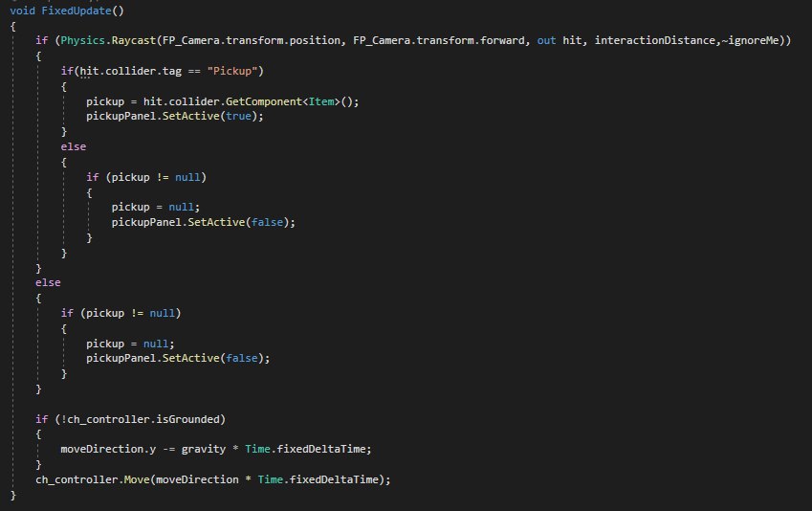The width and height of the screenshot is (812, 511).
Task: Click the -= operator in gravity line
Action: [169, 449]
